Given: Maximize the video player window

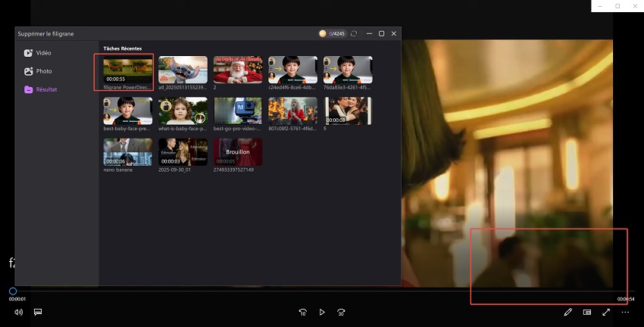Looking at the screenshot, I should pos(617,6).
